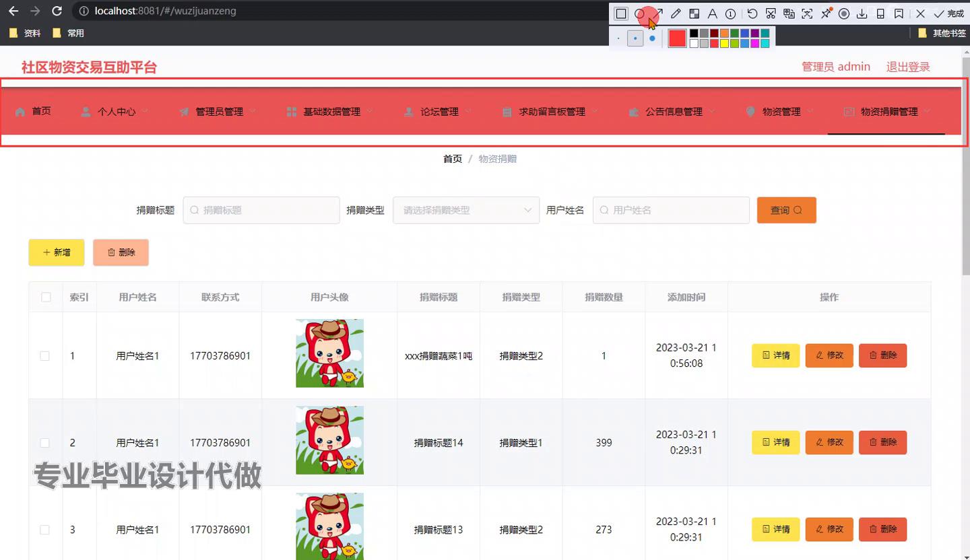
Task: Open the 常用 bookmark folder
Action: pyautogui.click(x=69, y=32)
